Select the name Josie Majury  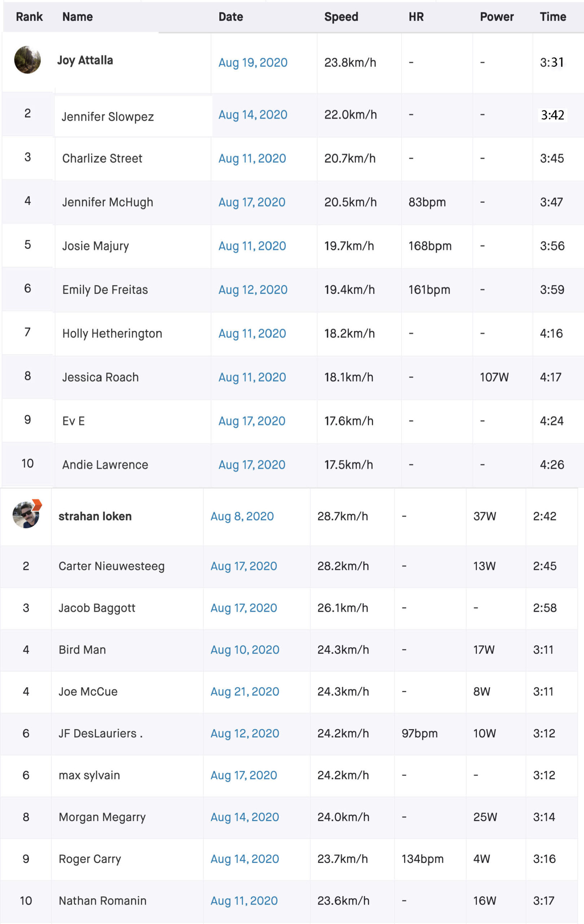coord(96,246)
